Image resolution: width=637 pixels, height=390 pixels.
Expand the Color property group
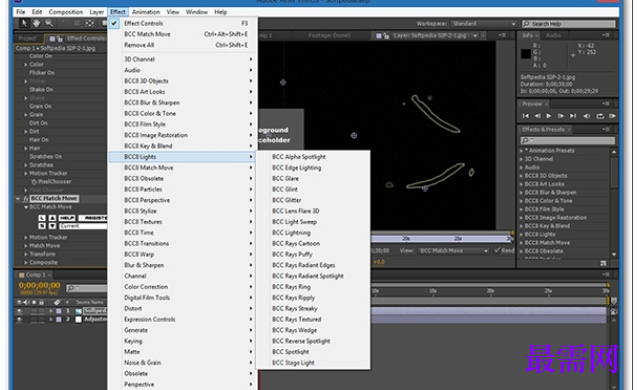[26, 65]
